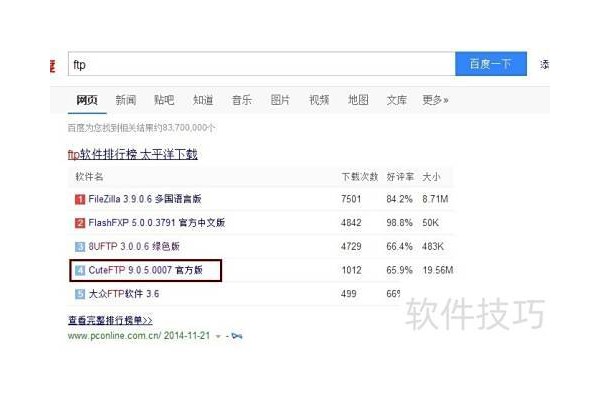Click size 8.71M in the FileZilla row
Image resolution: width=600 pixels, height=400 pixels.
tap(435, 199)
